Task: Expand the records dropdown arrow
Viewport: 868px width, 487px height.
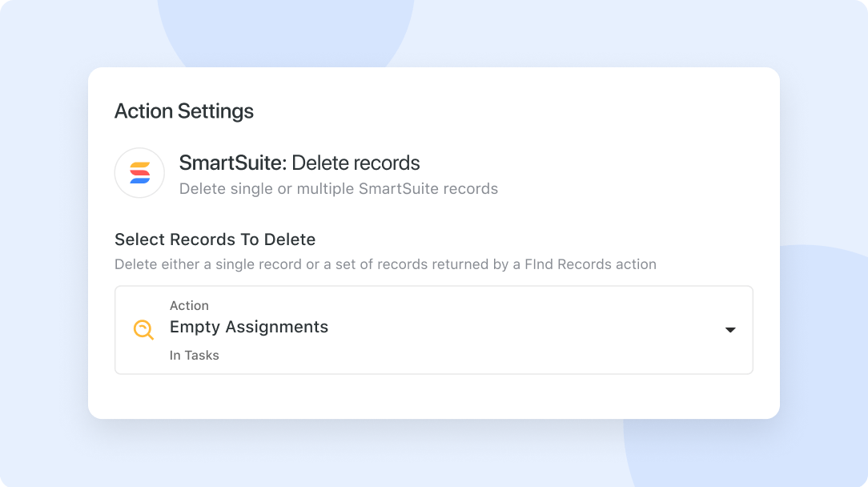Action: (x=729, y=330)
